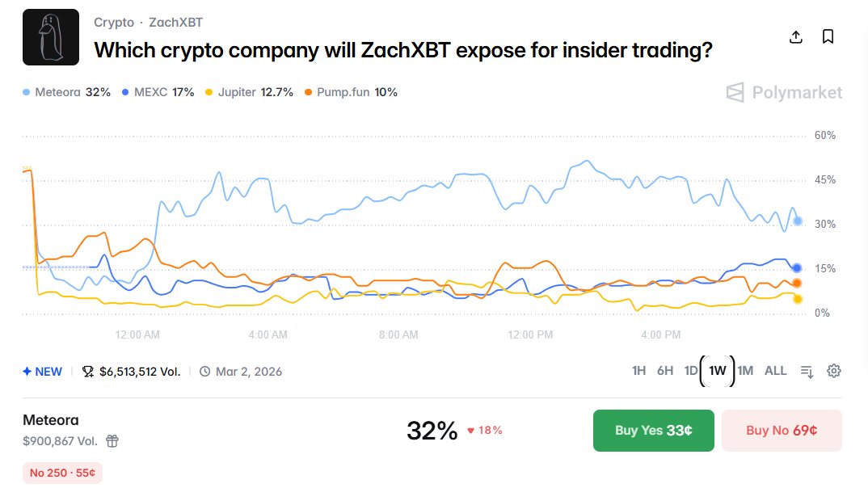The width and height of the screenshot is (868, 488).
Task: Click Buy Yes 33¢ button
Action: coord(653,430)
